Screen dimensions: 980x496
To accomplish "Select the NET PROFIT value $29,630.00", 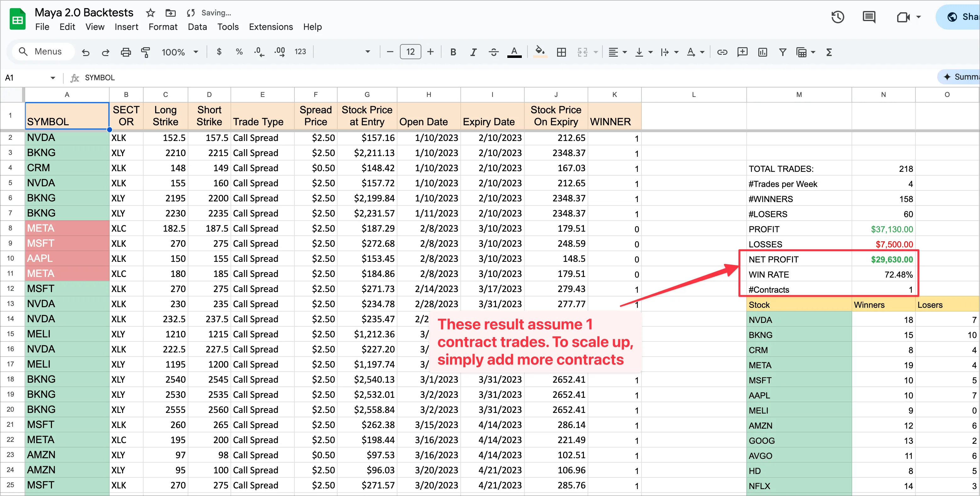I will pos(883,259).
